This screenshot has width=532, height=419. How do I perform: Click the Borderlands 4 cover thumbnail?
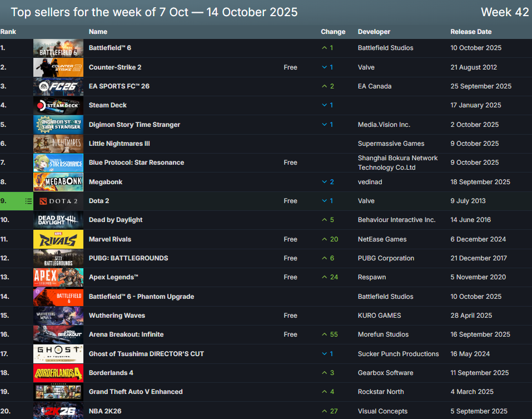(x=58, y=373)
